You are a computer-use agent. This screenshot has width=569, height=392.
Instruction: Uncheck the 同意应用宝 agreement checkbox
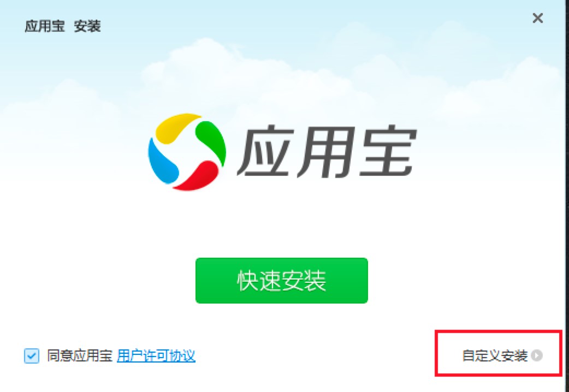pyautogui.click(x=32, y=356)
